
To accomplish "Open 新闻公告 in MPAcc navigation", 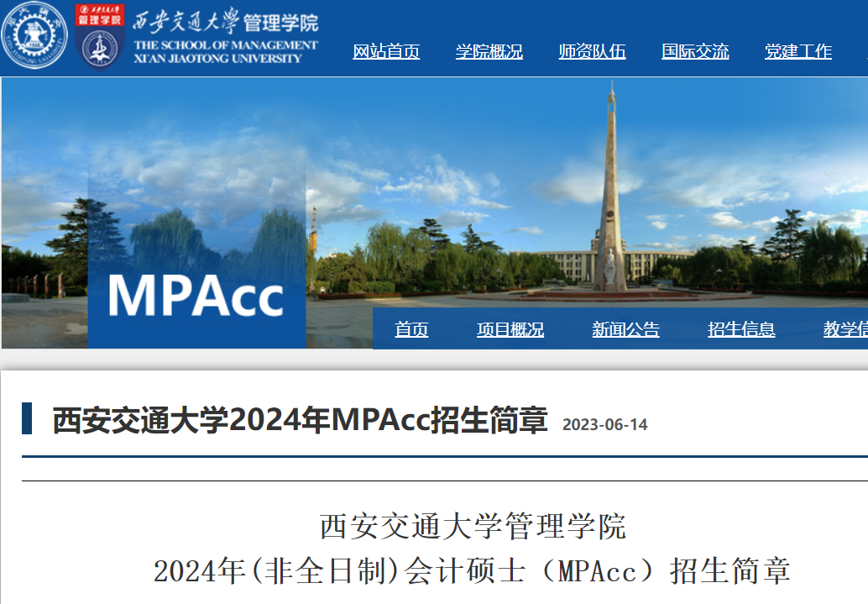I will (x=625, y=329).
